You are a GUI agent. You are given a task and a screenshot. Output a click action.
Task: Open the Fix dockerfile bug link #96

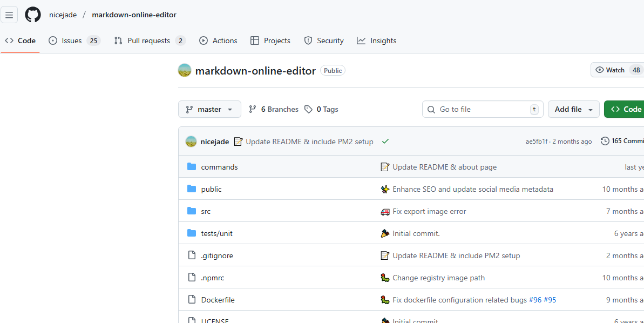tap(534, 299)
